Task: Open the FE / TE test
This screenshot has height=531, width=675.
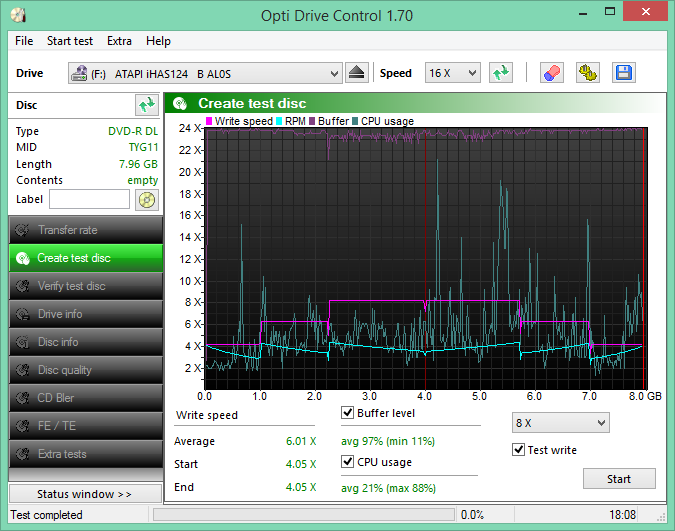Action: pos(86,426)
